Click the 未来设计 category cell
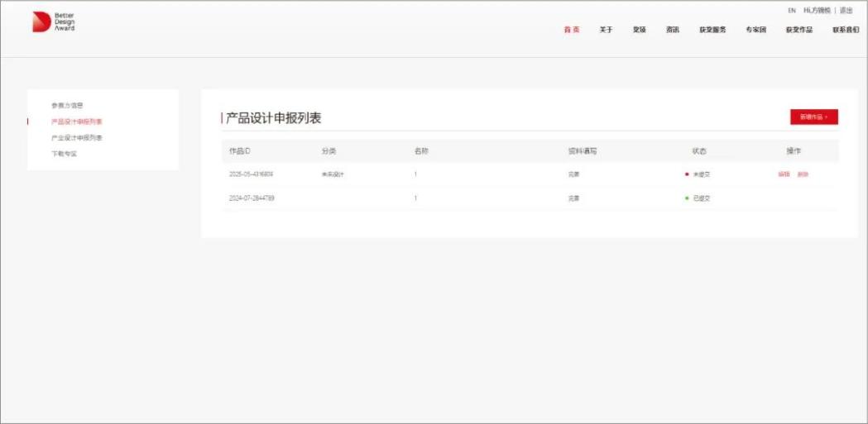Screen dimensions: 868x424 pos(333,174)
